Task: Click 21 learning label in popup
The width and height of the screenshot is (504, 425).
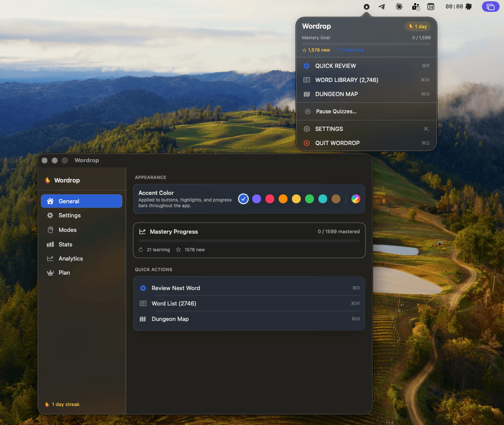Action: (351, 50)
